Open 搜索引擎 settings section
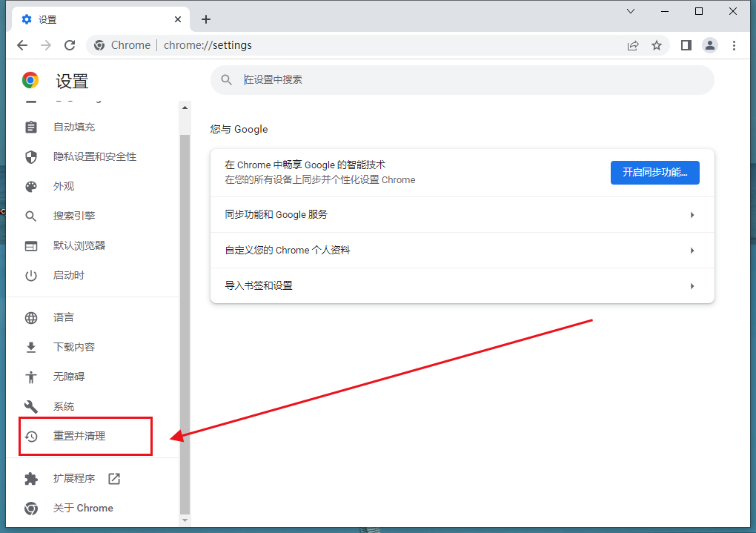The height and width of the screenshot is (533, 756). click(92, 216)
